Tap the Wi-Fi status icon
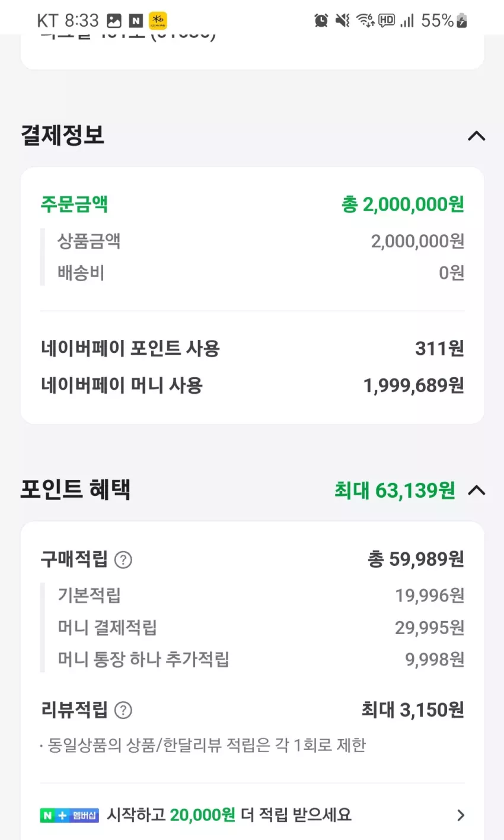Viewport: 504px width, 840px height. click(365, 21)
